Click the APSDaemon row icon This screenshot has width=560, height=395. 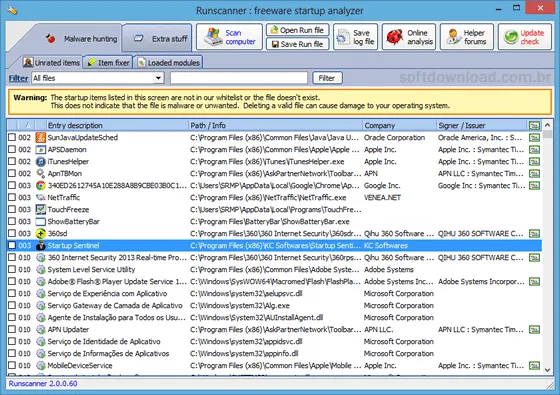[41, 150]
